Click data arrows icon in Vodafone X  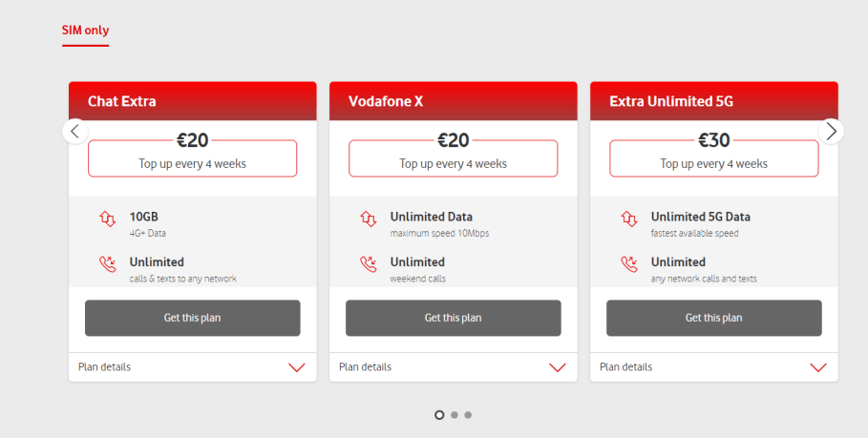point(369,219)
